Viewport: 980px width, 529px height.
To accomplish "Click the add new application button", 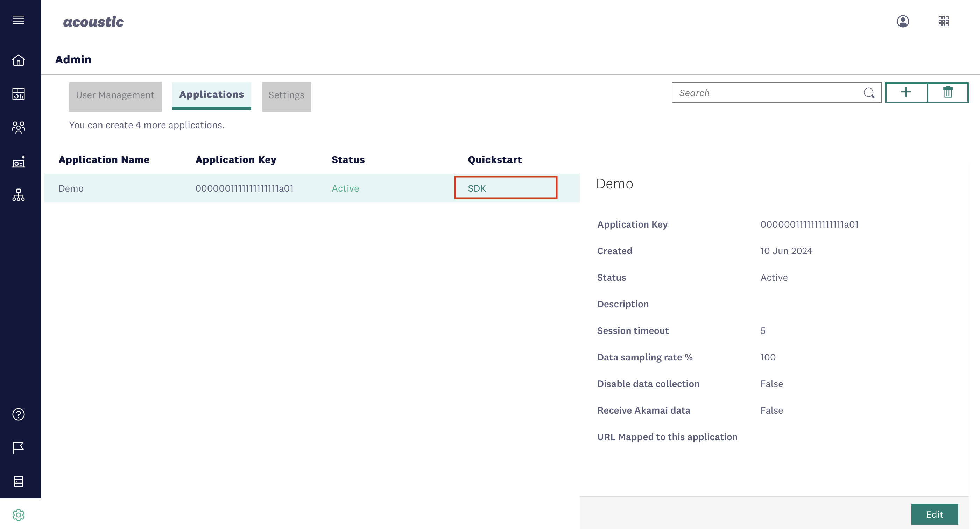I will pos(906,93).
